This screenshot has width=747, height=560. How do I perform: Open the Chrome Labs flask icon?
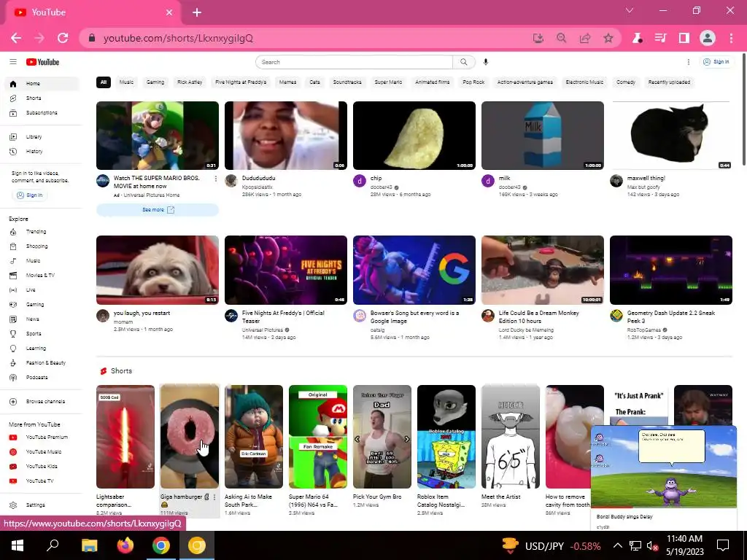pos(637,38)
